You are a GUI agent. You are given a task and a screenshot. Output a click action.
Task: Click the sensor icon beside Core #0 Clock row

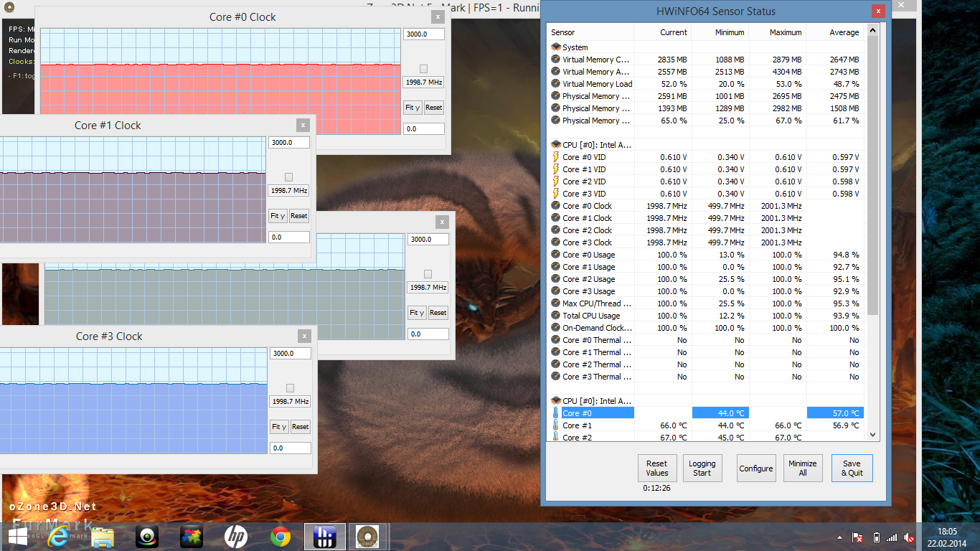click(555, 206)
